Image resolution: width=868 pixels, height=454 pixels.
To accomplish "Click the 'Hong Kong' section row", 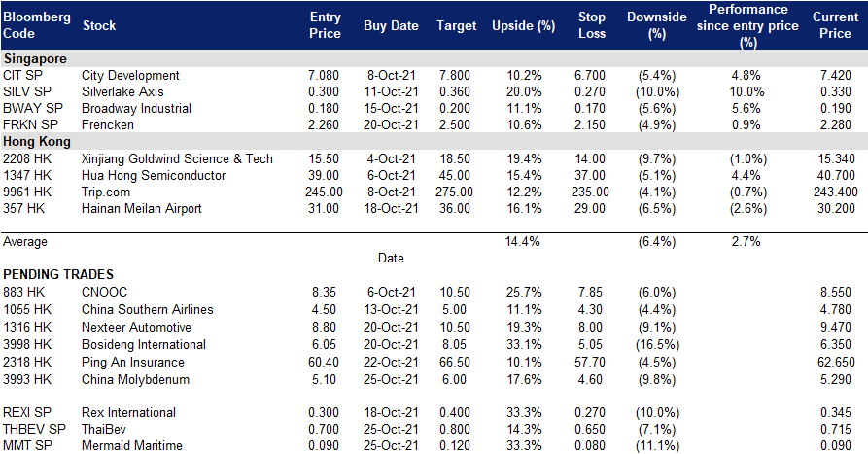I will pos(434,141).
